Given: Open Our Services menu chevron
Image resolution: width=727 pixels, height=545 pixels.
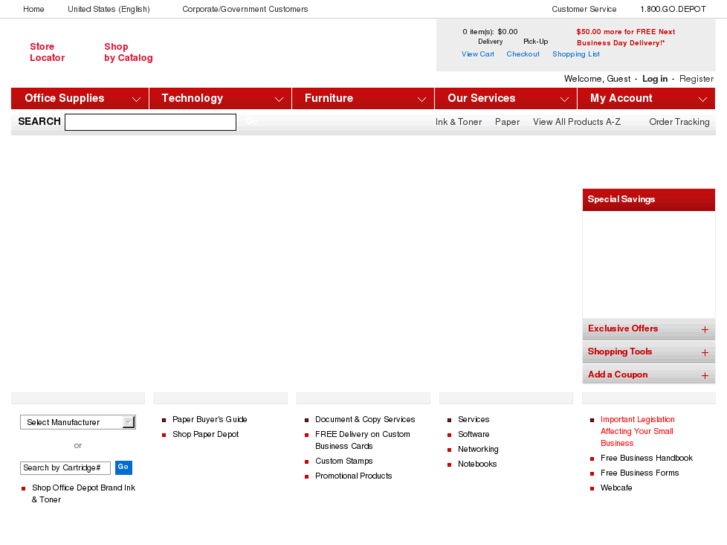Looking at the screenshot, I should click(564, 99).
